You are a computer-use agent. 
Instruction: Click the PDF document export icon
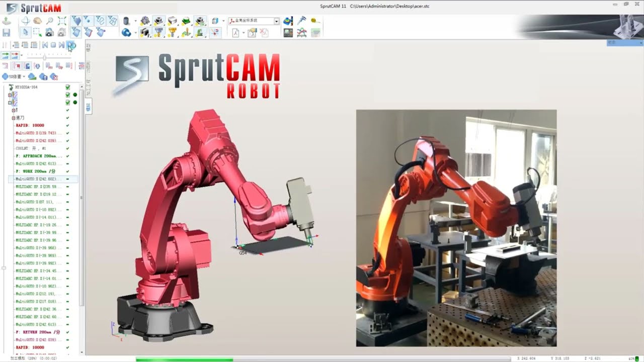[x=236, y=33]
